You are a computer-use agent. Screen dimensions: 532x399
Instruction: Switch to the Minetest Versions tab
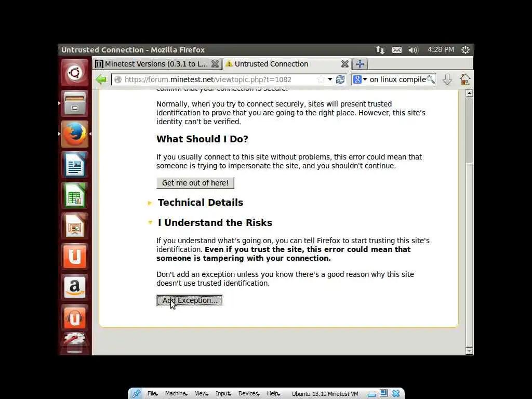pyautogui.click(x=156, y=64)
